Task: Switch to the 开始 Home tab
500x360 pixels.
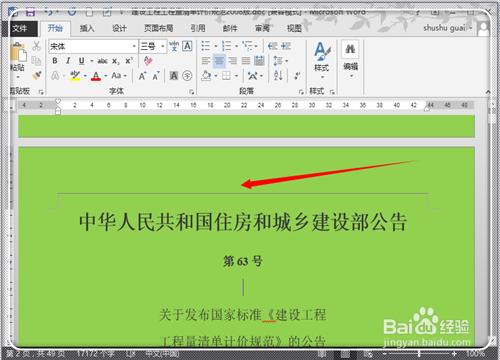Action: [x=55, y=28]
